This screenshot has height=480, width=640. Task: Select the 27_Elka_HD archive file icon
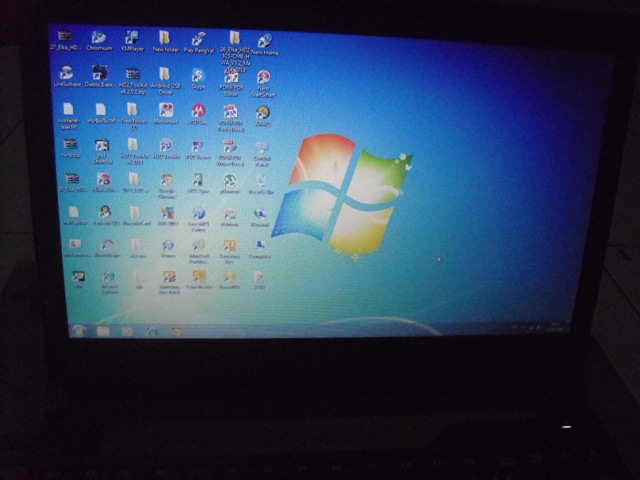[65, 40]
